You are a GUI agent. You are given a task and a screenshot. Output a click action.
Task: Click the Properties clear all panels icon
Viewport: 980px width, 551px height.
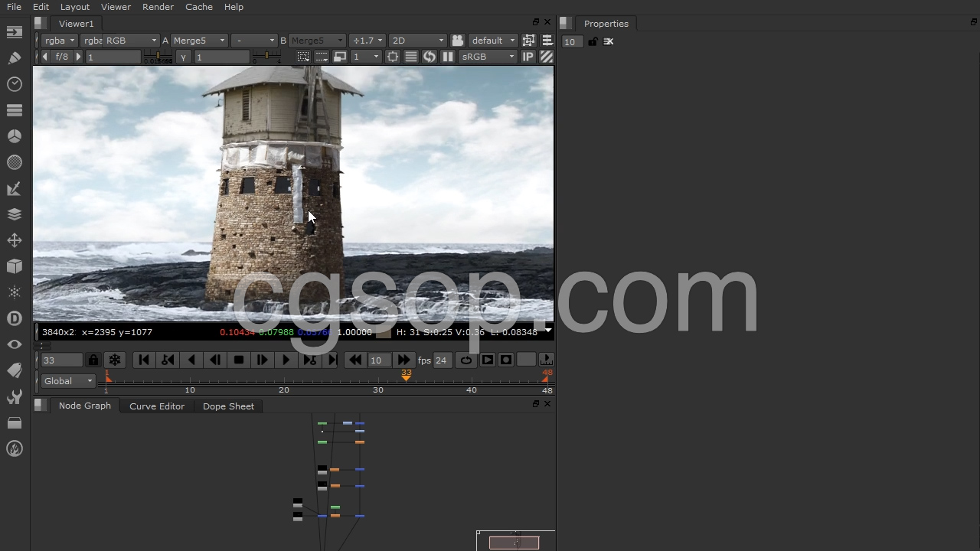pos(609,41)
